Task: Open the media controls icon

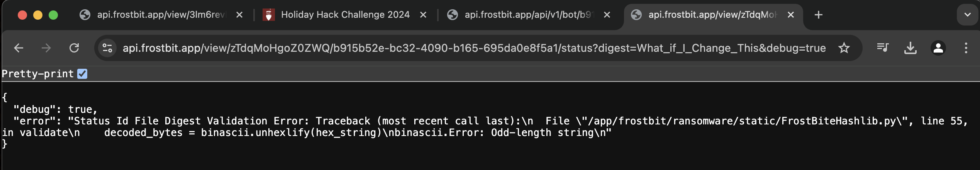Action: point(883,48)
